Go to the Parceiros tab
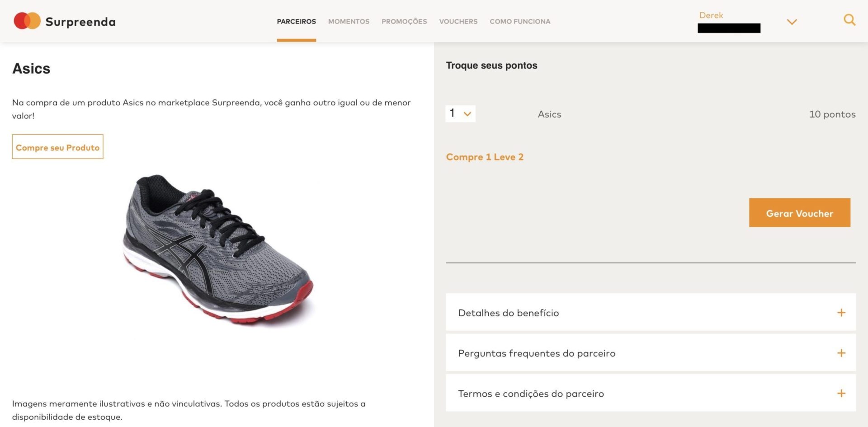Viewport: 868px width, 427px height. (296, 21)
